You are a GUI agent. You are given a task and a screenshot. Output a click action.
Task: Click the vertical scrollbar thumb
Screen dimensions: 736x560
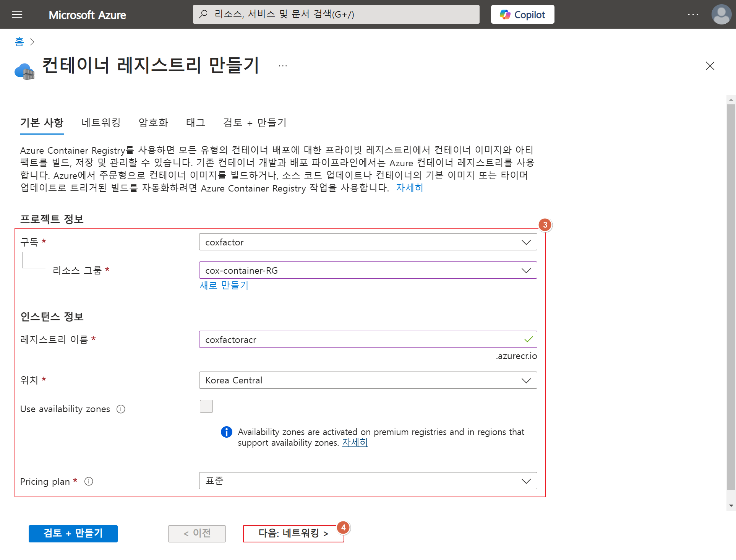(731, 297)
